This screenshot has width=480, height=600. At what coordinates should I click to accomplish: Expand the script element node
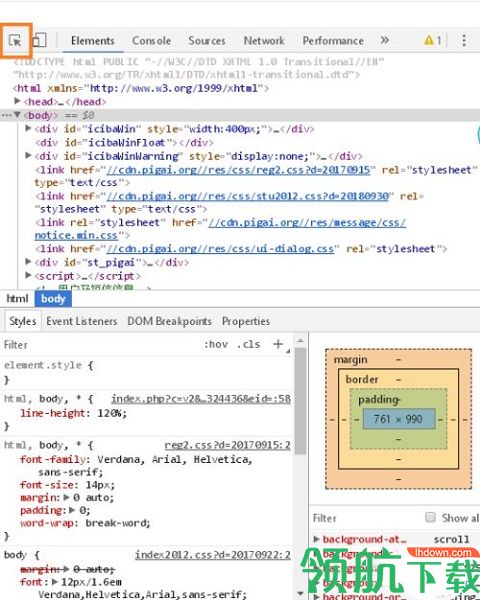pos(28,275)
